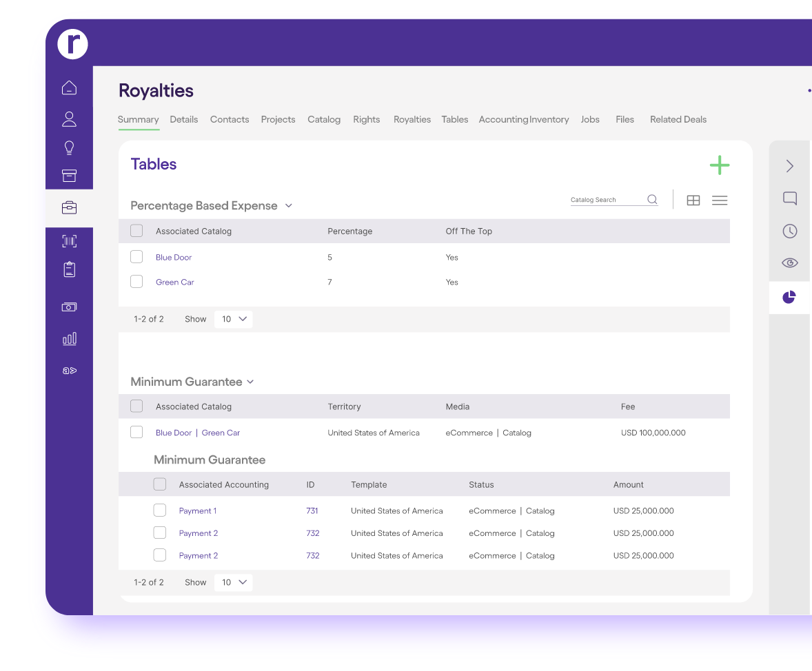The image size is (812, 671).
Task: Open Green Car link in expense table
Action: coord(174,282)
